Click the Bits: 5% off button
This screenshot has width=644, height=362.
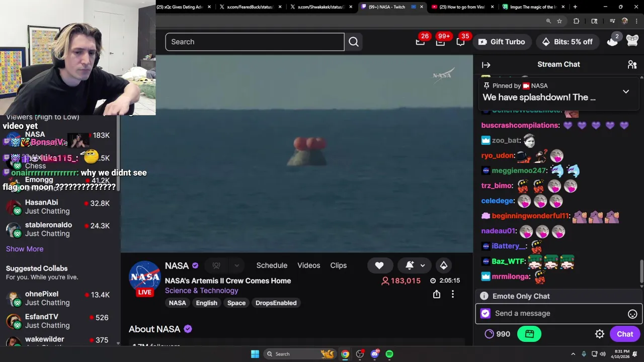568,42
